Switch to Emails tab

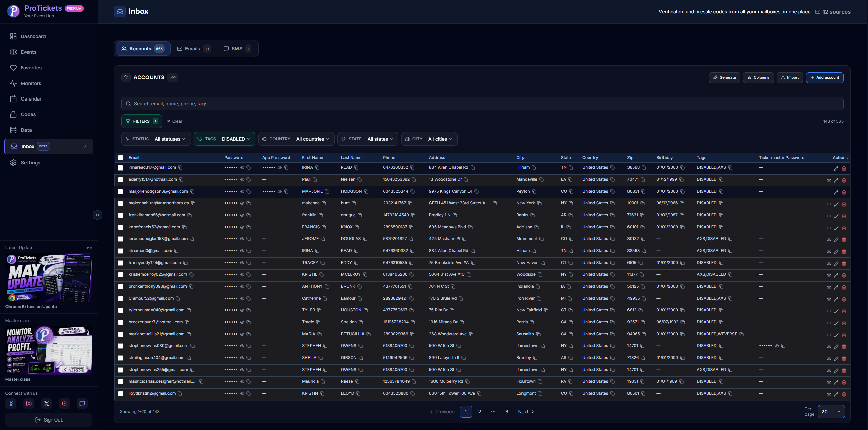point(194,49)
